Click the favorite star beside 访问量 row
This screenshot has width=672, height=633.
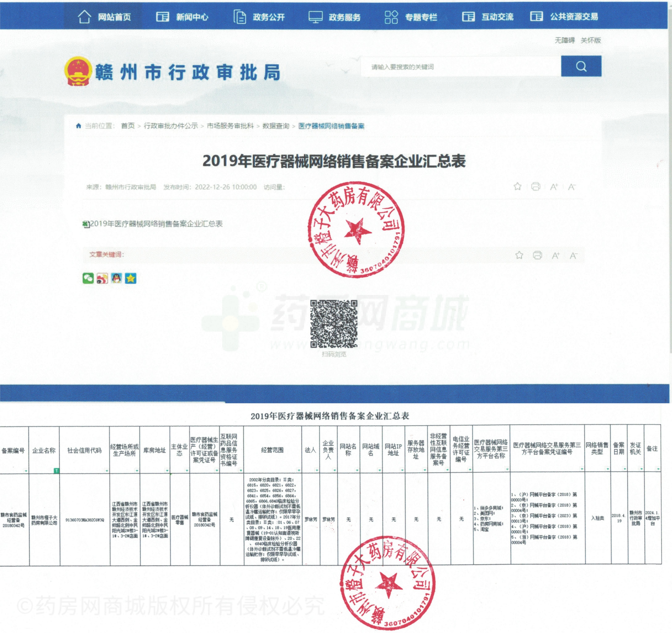[517, 186]
